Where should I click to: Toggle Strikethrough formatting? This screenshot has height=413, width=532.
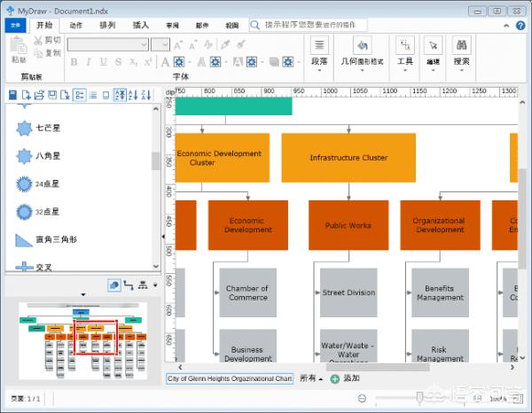[118, 62]
